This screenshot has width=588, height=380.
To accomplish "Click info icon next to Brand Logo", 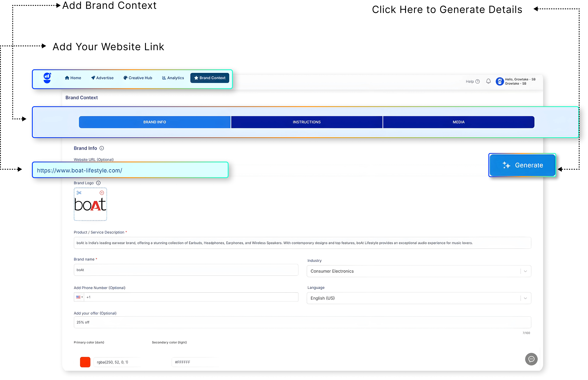I will click(x=98, y=183).
